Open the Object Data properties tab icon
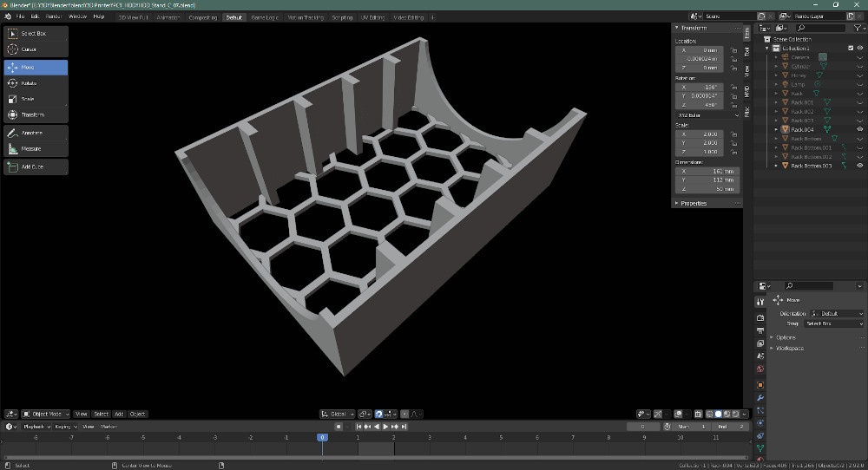 [760, 448]
